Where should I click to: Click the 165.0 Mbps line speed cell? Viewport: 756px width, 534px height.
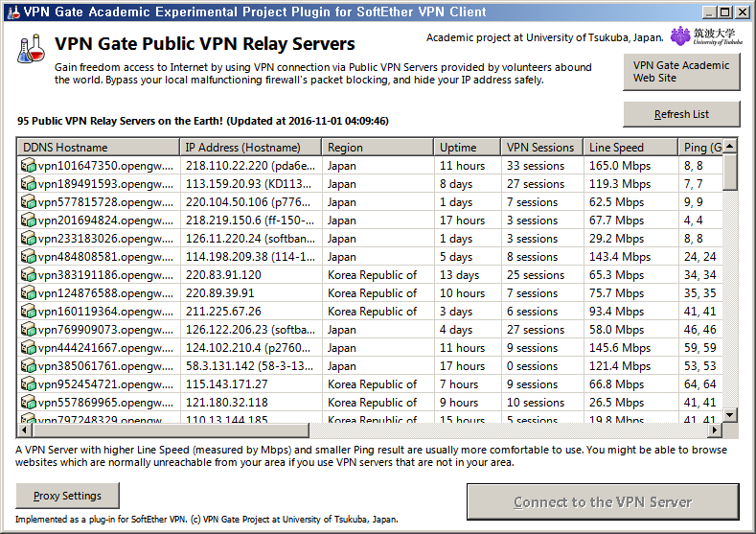point(630,166)
